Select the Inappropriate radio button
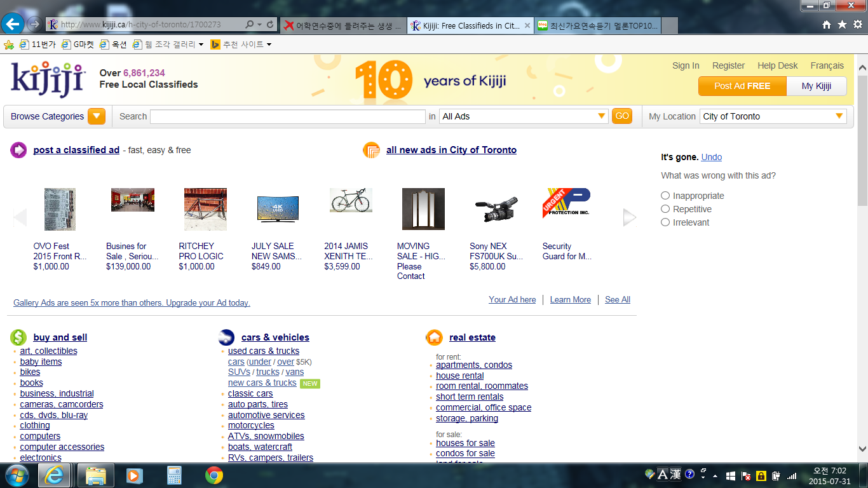 point(665,196)
